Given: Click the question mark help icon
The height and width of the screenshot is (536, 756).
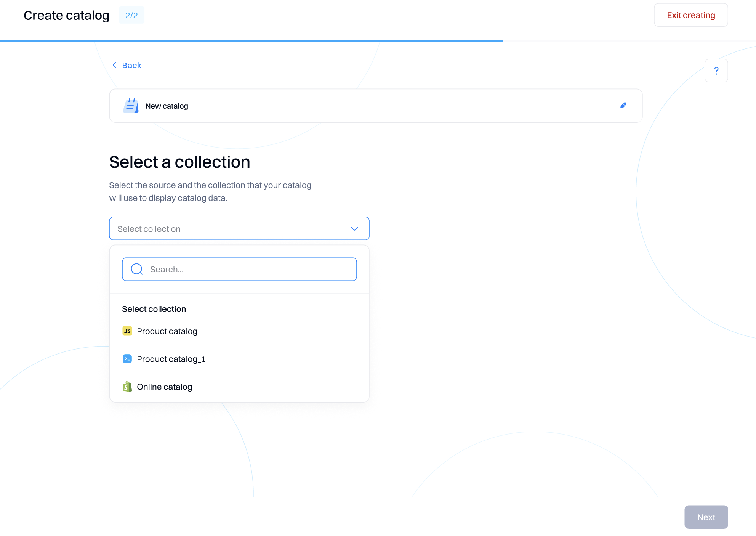Looking at the screenshot, I should (716, 71).
